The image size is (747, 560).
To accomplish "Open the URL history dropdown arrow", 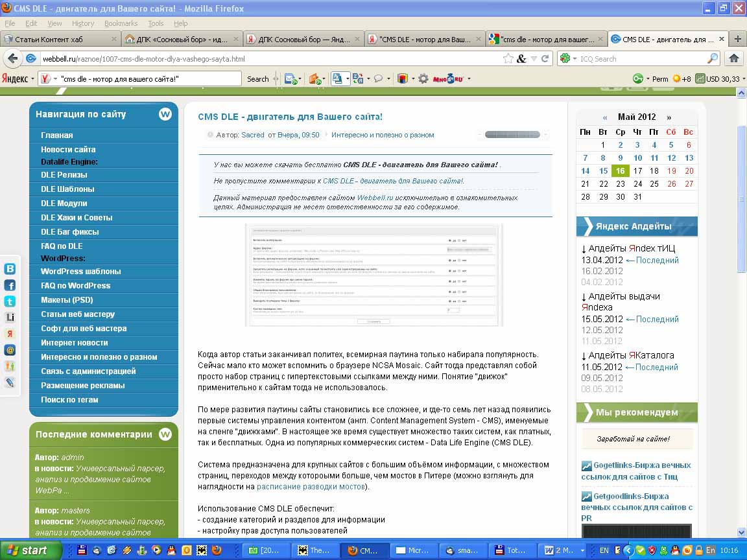I will click(x=534, y=58).
